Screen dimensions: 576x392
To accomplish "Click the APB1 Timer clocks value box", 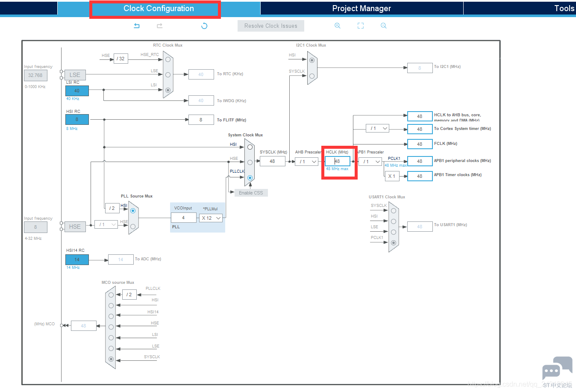I will [420, 176].
